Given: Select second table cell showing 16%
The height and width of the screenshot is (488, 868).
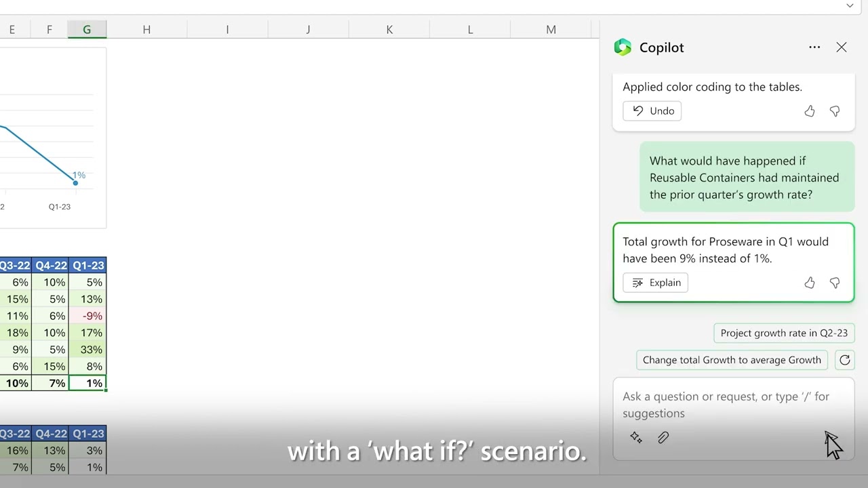Looking at the screenshot, I should click(x=16, y=451).
